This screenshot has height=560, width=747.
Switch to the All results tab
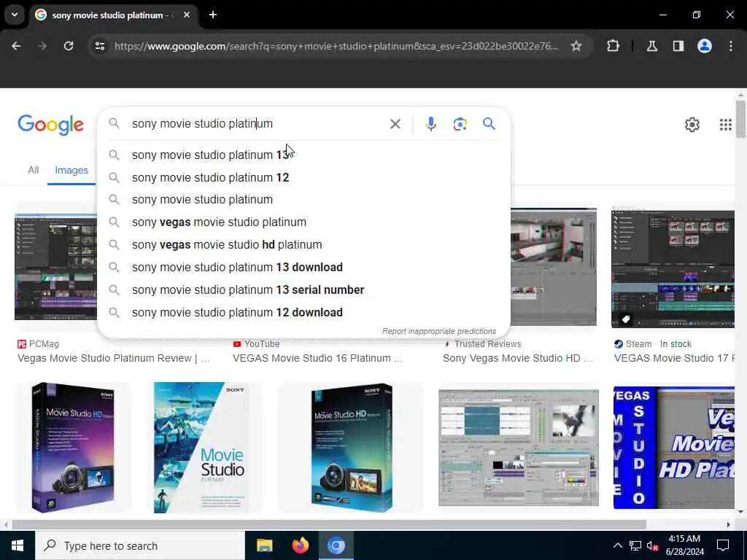[x=33, y=170]
